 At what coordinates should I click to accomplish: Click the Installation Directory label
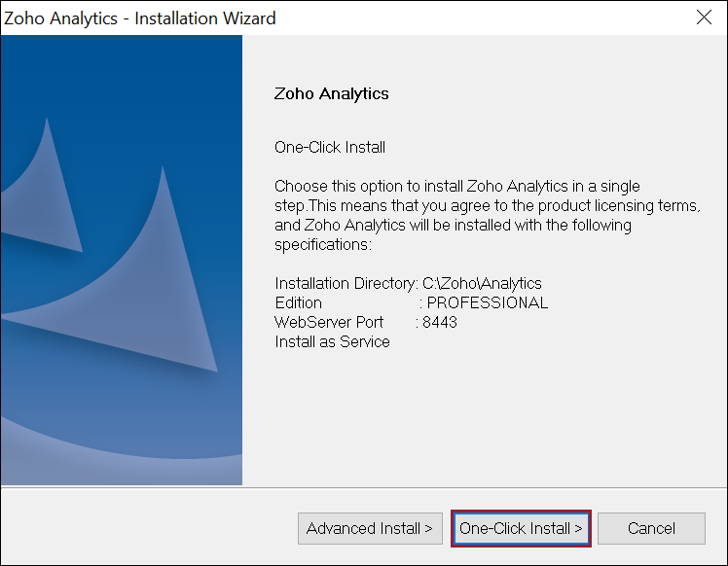point(346,283)
